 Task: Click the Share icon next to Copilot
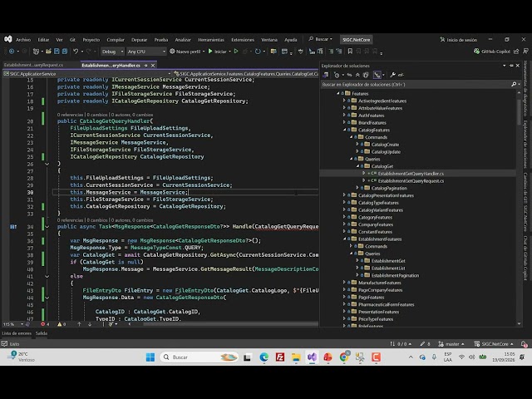pyautogui.click(x=516, y=52)
